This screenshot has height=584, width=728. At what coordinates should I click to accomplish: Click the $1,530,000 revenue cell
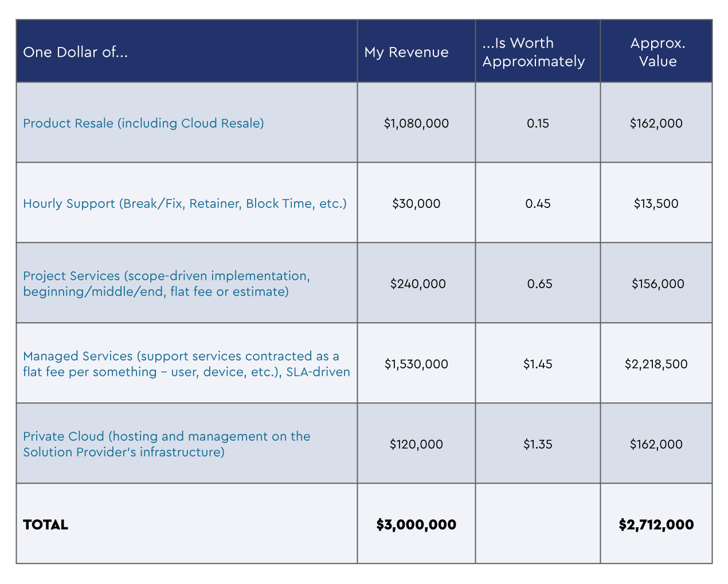pyautogui.click(x=416, y=363)
